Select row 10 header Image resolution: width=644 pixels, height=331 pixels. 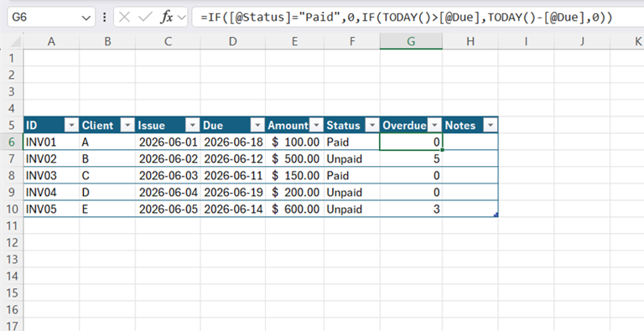click(12, 209)
